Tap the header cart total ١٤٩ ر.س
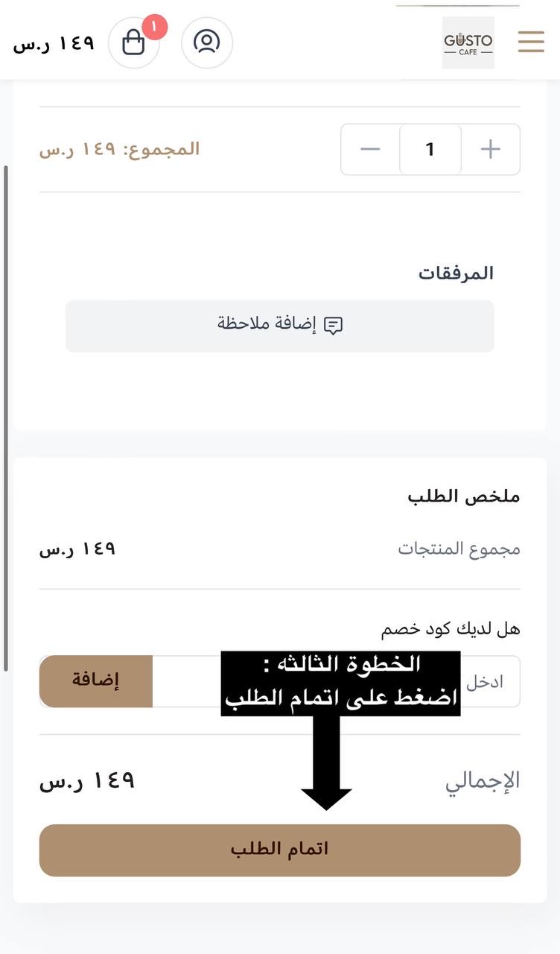Image resolution: width=560 pixels, height=954 pixels. point(54,42)
